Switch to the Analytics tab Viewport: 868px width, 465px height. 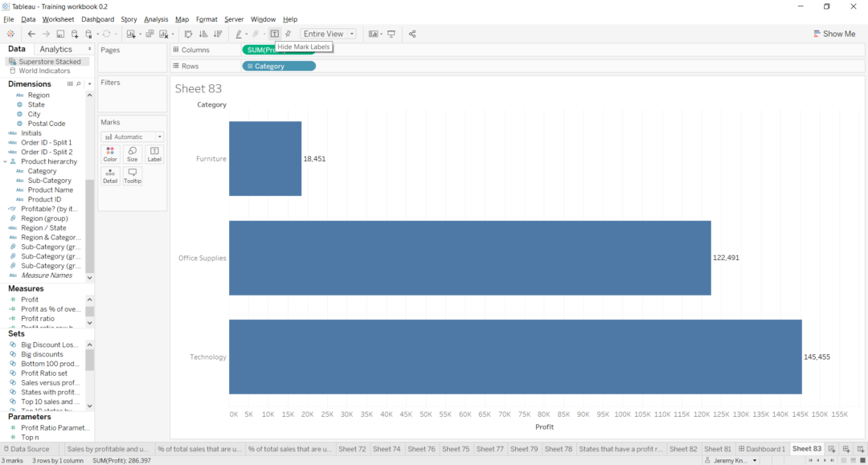55,49
